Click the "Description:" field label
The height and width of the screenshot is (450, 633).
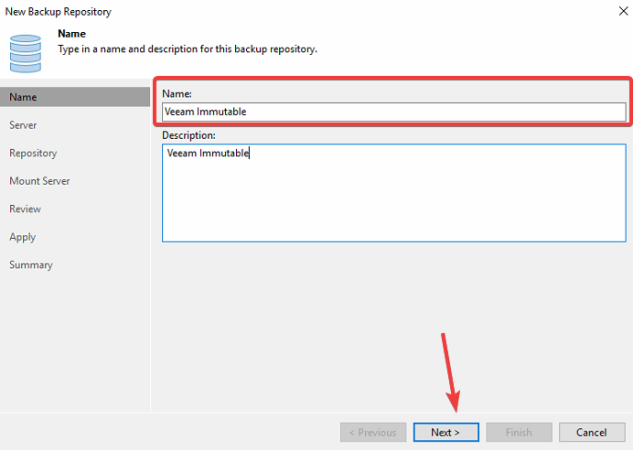189,135
